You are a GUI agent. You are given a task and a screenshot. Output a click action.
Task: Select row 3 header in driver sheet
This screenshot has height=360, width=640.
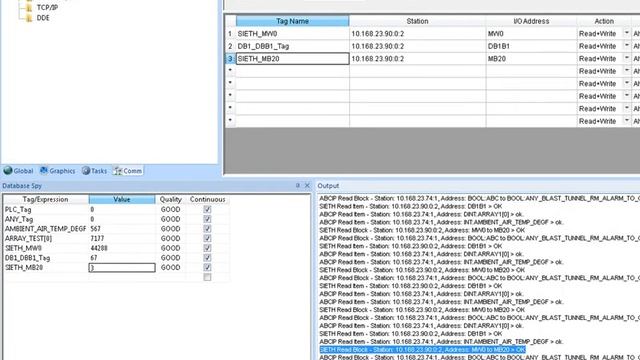tap(230, 59)
